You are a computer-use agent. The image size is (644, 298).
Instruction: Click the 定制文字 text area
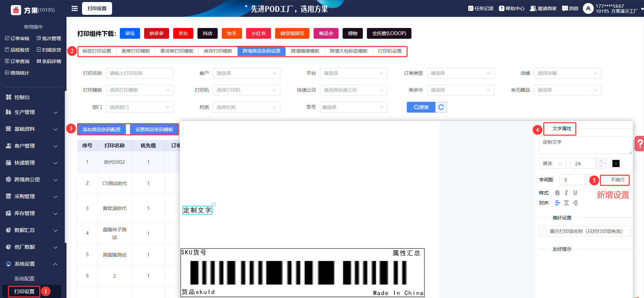coord(586,145)
